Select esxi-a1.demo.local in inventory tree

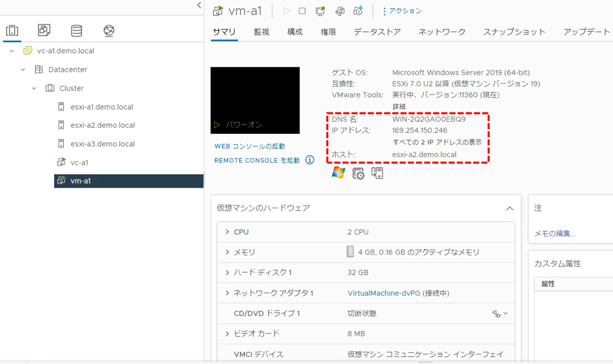click(102, 107)
